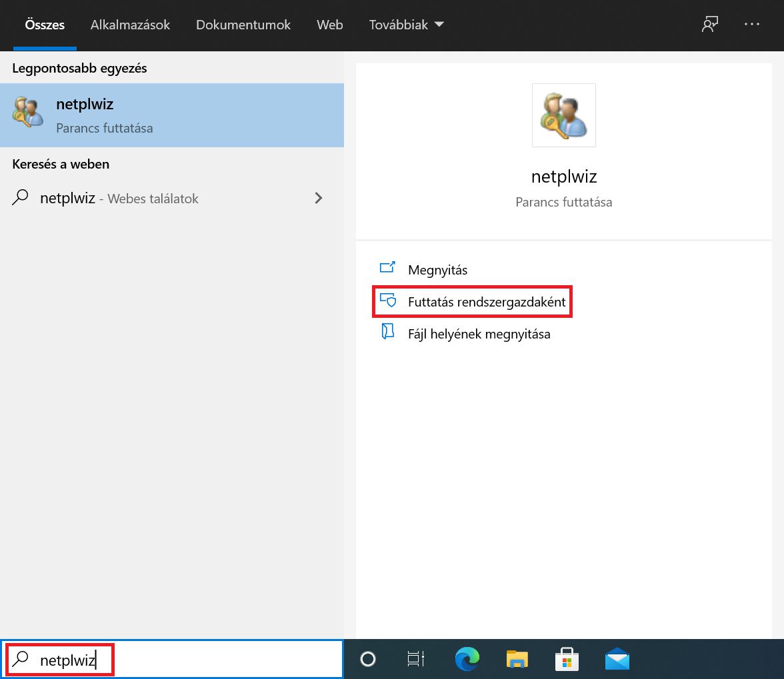Open Task View from the taskbar

(x=416, y=659)
